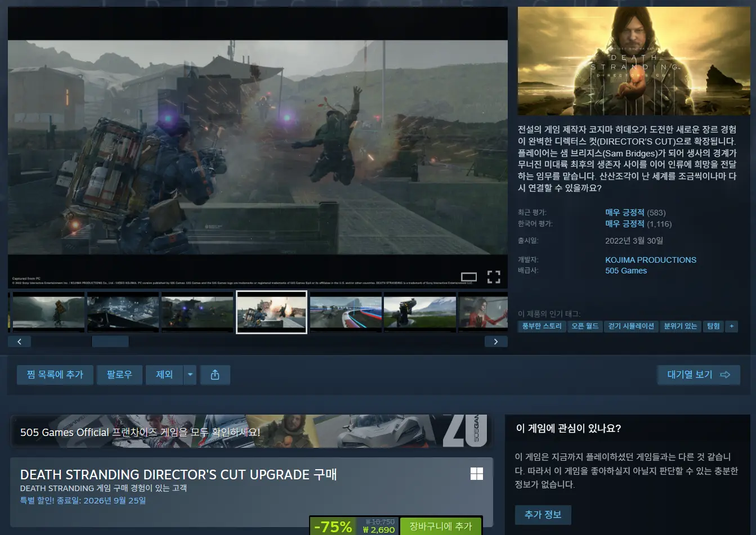Image resolution: width=756 pixels, height=535 pixels.
Task: Select the thumbnail of Sam carrying a yellow package
Action: click(x=48, y=312)
